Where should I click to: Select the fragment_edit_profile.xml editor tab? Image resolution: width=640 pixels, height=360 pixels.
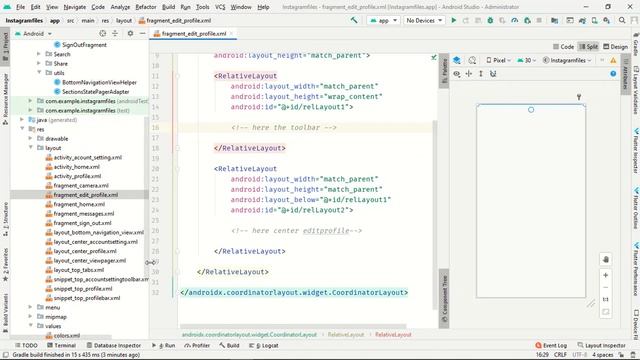(x=193, y=33)
